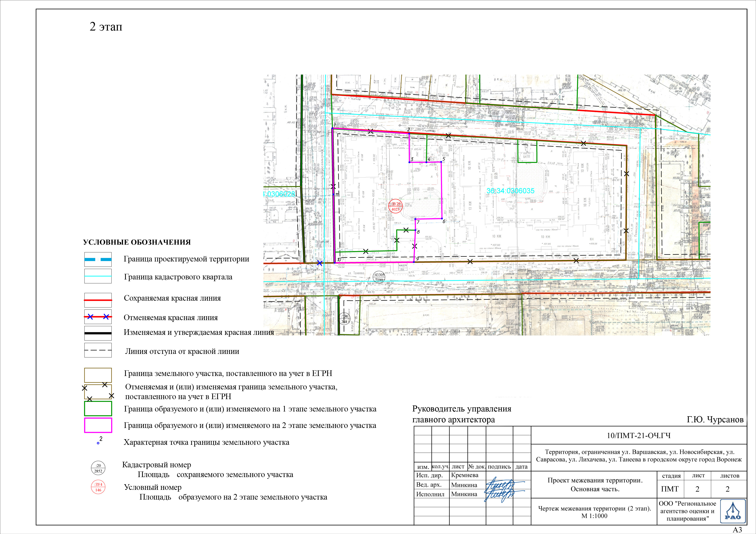The height and width of the screenshot is (534, 756).
Task: Click the magenta stage 2 boundary swatch
Action: [98, 425]
